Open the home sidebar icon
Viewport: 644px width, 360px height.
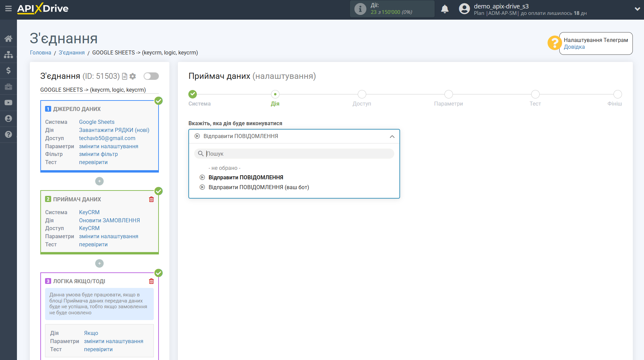coord(8,39)
